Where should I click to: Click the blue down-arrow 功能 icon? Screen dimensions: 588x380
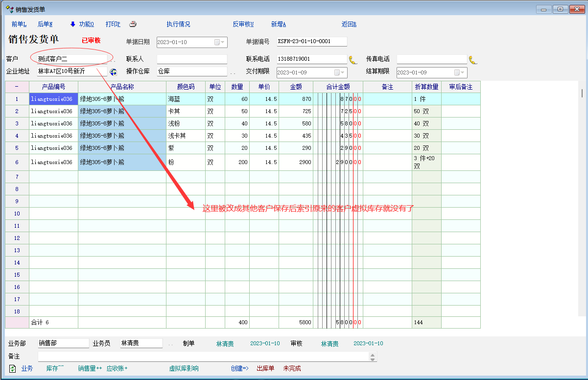(x=73, y=24)
